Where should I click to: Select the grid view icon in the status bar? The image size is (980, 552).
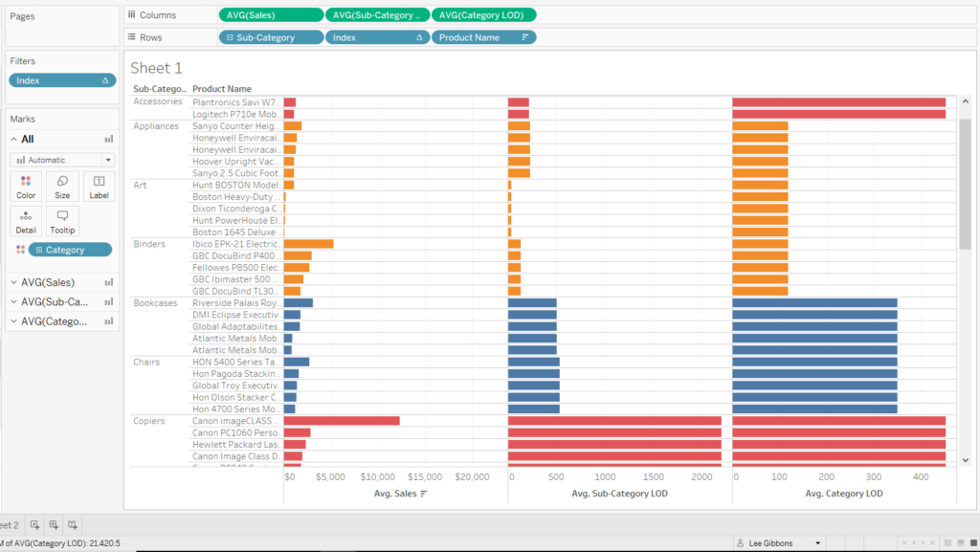point(947,542)
